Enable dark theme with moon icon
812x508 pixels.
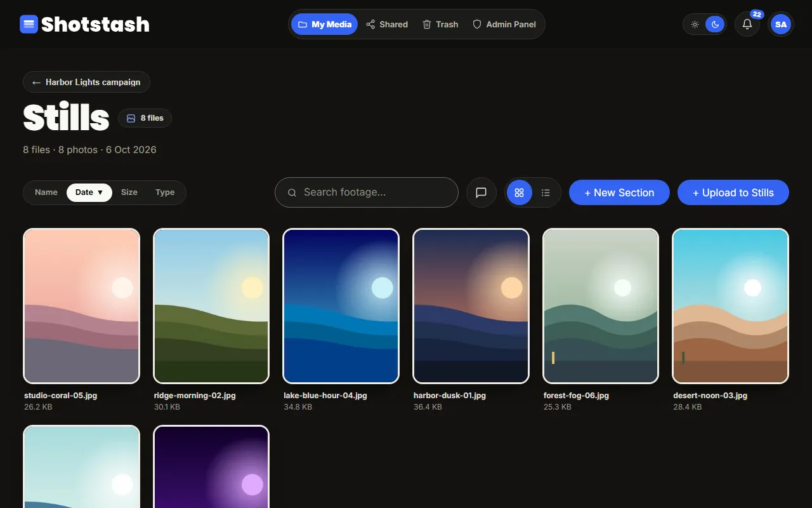(715, 24)
